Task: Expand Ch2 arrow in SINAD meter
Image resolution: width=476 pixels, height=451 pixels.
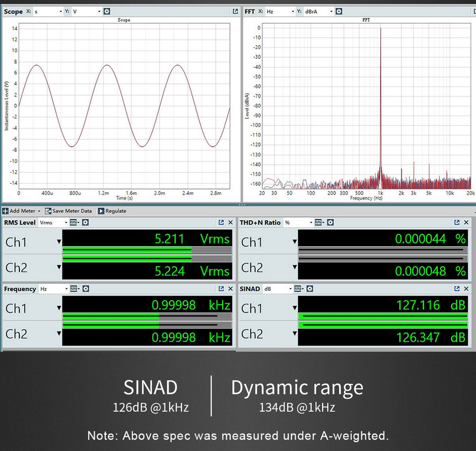Action: (295, 333)
